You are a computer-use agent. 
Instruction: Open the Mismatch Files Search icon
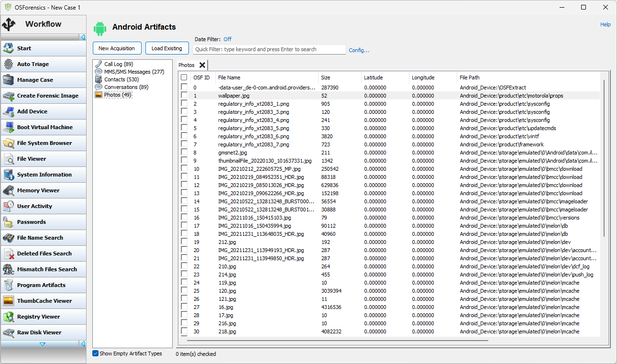coord(9,269)
